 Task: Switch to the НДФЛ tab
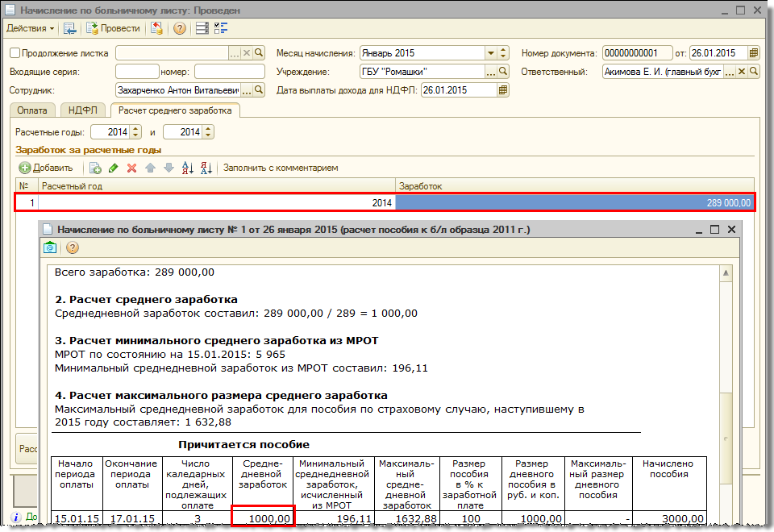[84, 110]
